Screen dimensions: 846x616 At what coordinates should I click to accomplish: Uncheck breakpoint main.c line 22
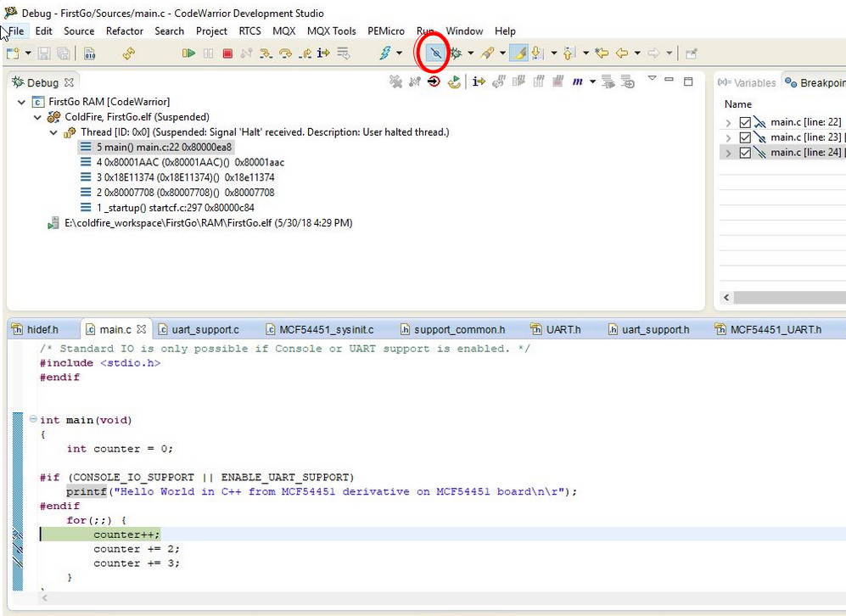tap(745, 122)
